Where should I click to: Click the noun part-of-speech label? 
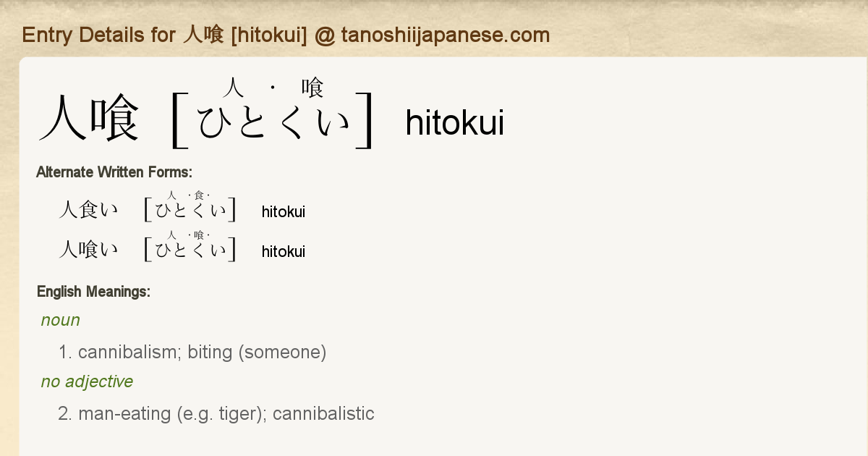click(61, 320)
